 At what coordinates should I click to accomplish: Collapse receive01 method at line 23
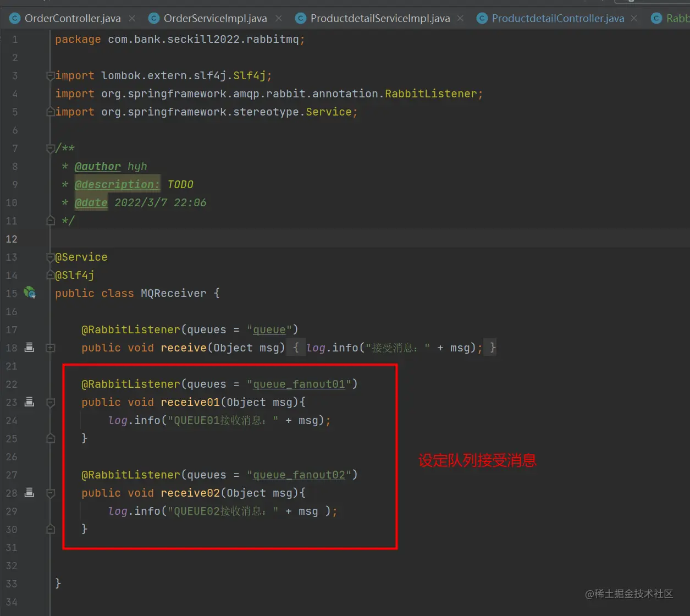tap(51, 402)
